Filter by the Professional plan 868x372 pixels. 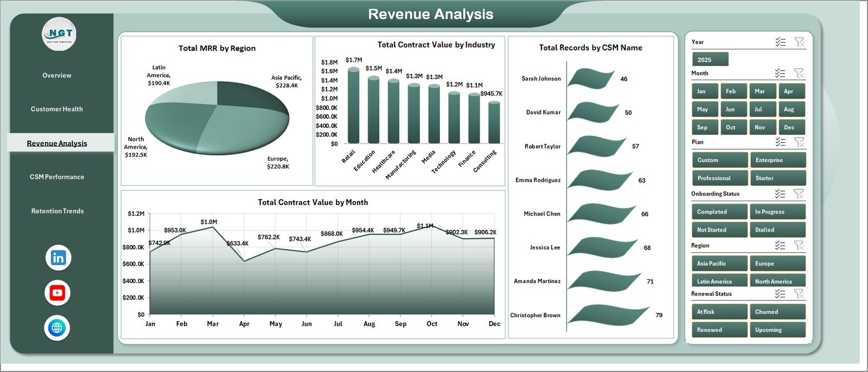pyautogui.click(x=720, y=178)
